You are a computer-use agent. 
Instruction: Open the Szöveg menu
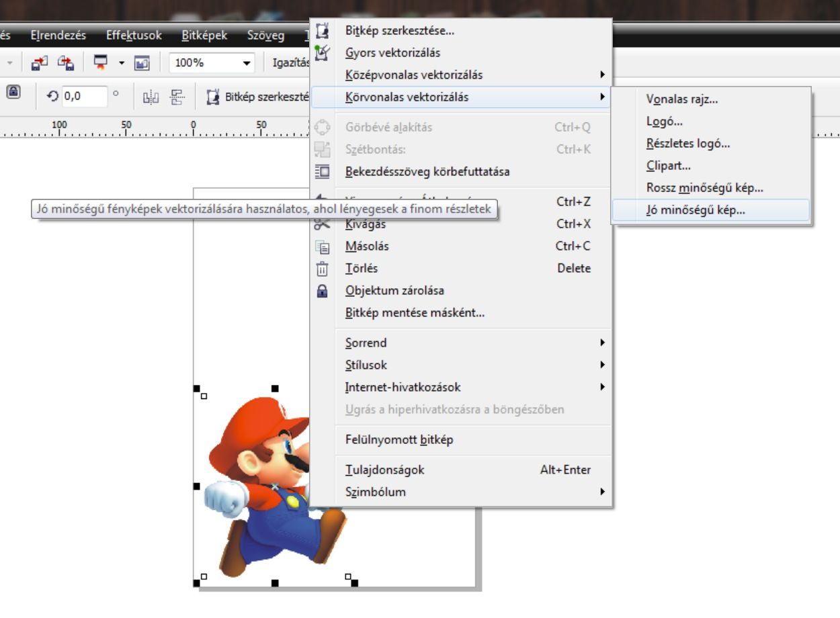tap(265, 36)
